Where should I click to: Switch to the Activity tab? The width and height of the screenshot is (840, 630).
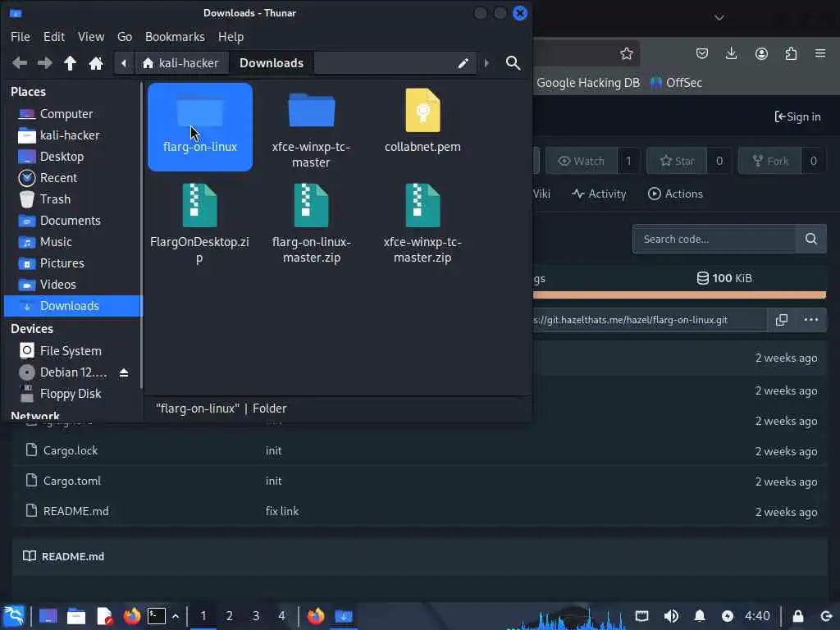coord(599,194)
